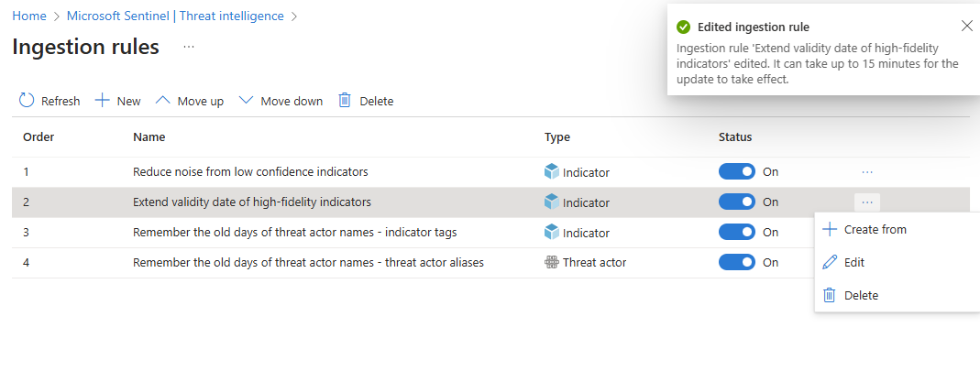Dismiss the 'Edited ingestion rule' notification
980x371 pixels.
(x=966, y=26)
